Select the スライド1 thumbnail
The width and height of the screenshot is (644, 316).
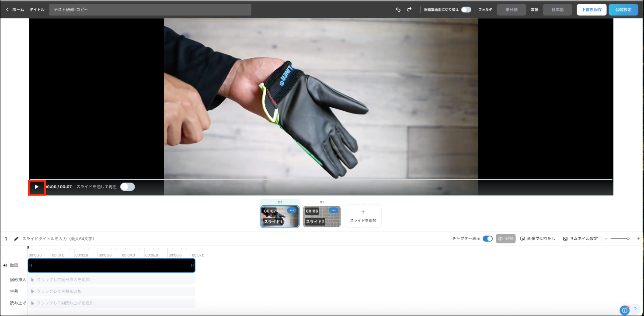pyautogui.click(x=280, y=217)
